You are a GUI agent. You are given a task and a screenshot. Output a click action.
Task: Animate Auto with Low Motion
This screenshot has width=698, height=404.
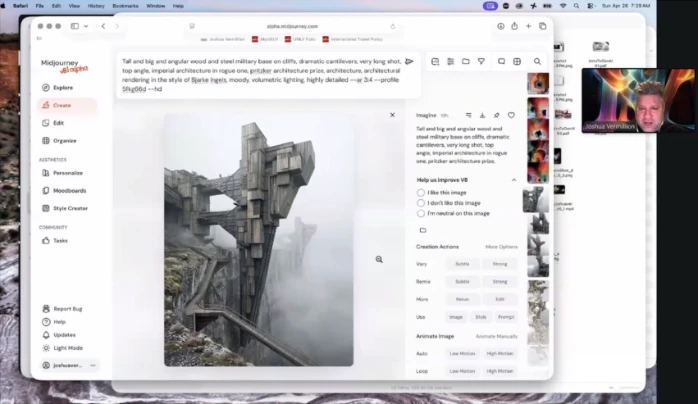(x=462, y=354)
